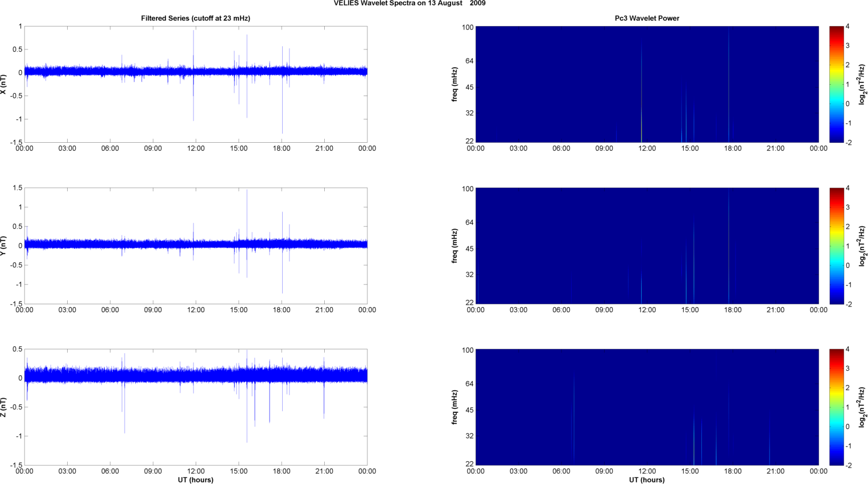Click the freq (mHz) label of the top spectrogram
The image size is (868, 484).
click(x=455, y=84)
